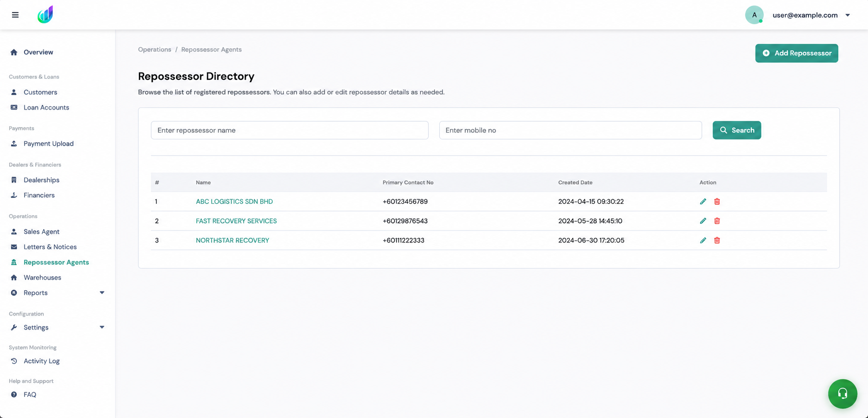Open FAQ menu item
Viewport: 868px width, 418px height.
pos(30,395)
